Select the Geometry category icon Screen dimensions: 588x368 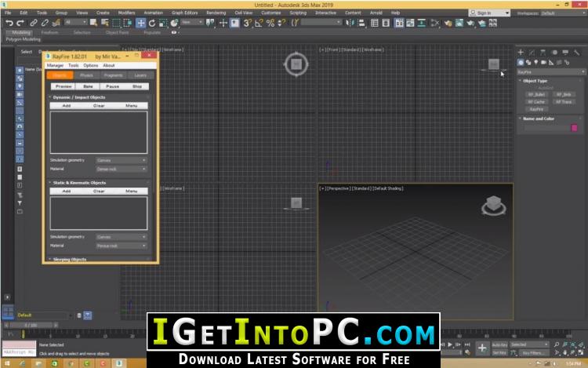coord(521,62)
